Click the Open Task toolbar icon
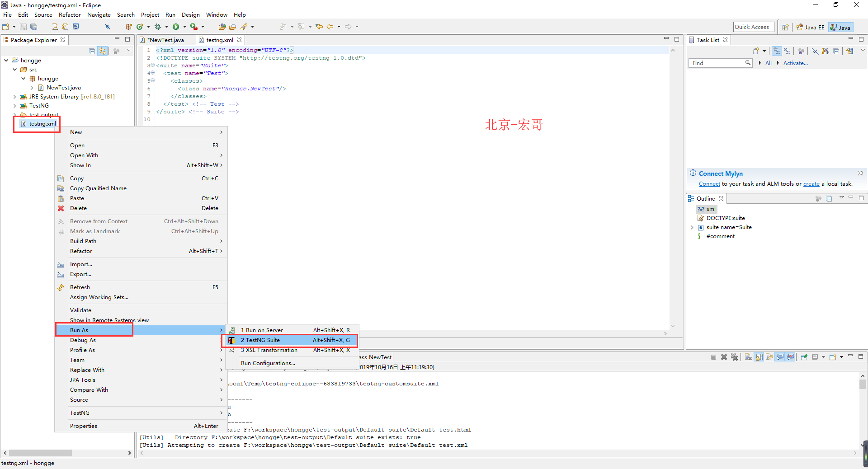The image size is (868, 469). point(232,27)
